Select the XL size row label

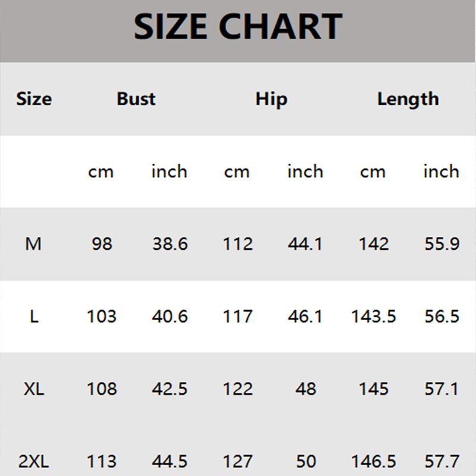[x=34, y=389]
